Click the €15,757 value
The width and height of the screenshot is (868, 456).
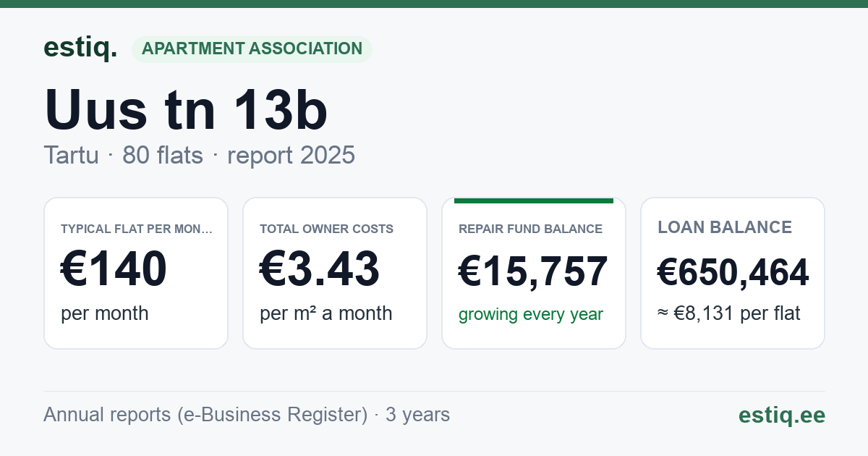[533, 271]
